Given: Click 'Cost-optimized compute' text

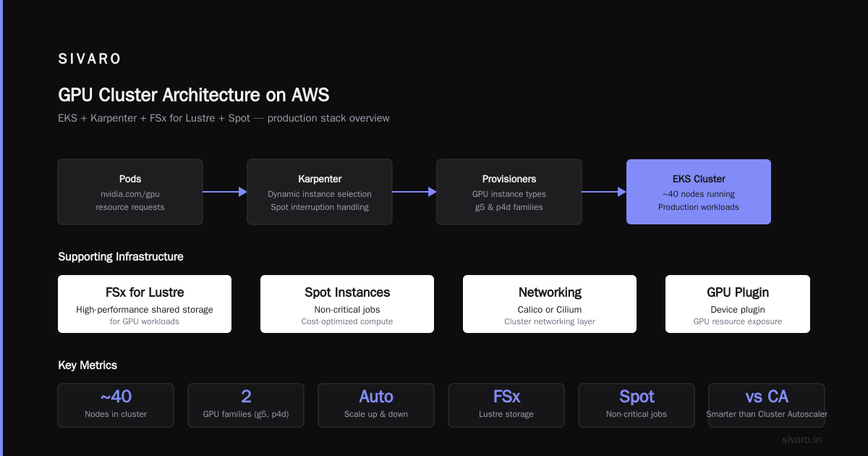Looking at the screenshot, I should tap(347, 321).
